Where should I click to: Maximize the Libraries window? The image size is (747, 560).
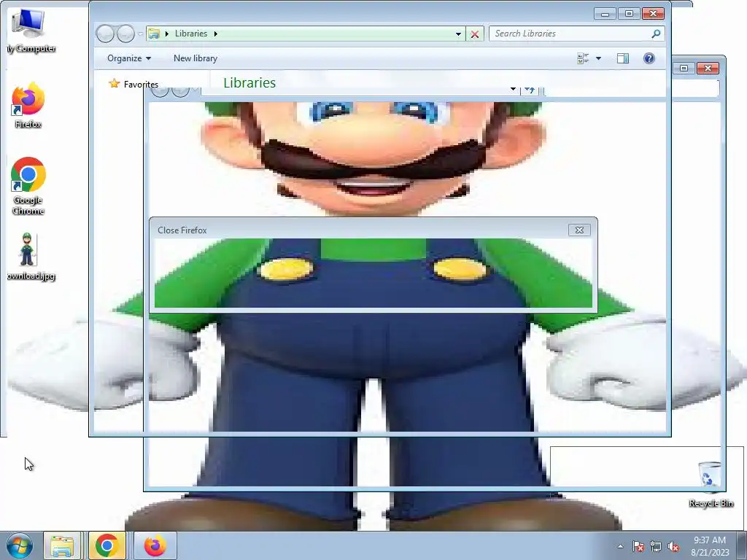629,14
